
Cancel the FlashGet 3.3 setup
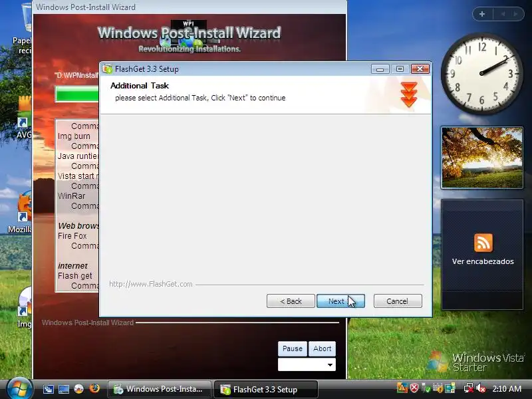pos(398,301)
